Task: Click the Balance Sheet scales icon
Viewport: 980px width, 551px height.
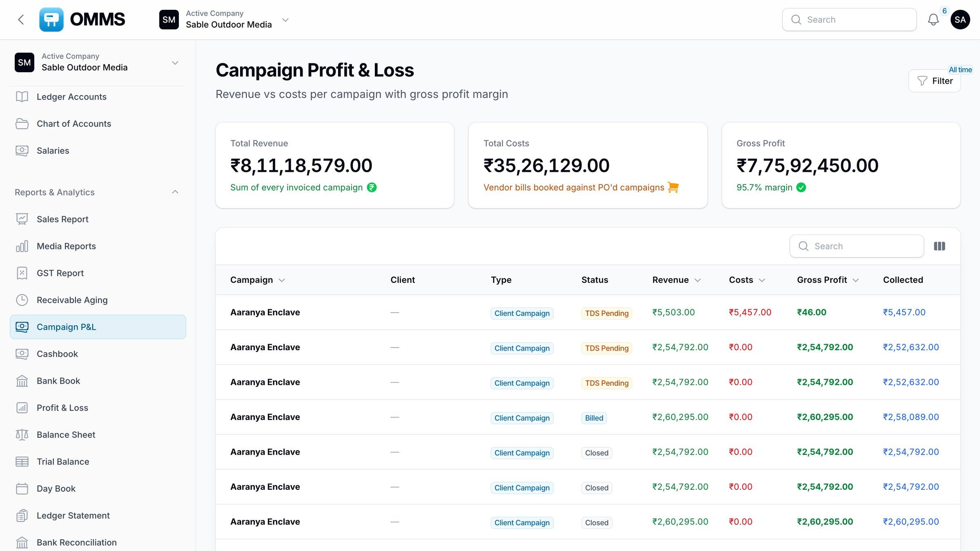Action: point(22,435)
